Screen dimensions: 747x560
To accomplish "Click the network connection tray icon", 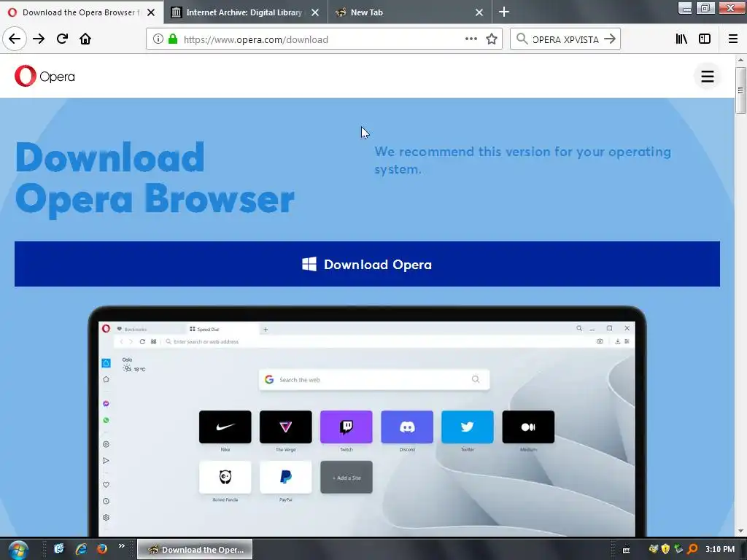I will (x=679, y=549).
